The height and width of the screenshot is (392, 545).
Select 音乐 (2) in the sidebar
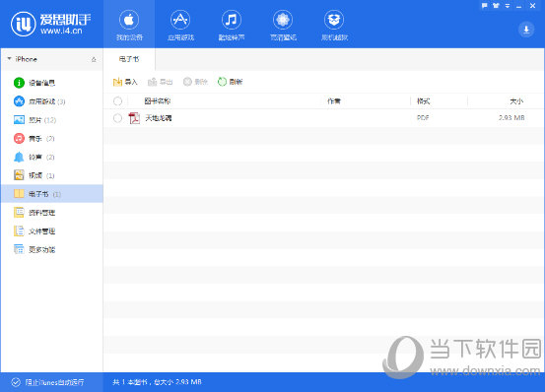[52, 139]
